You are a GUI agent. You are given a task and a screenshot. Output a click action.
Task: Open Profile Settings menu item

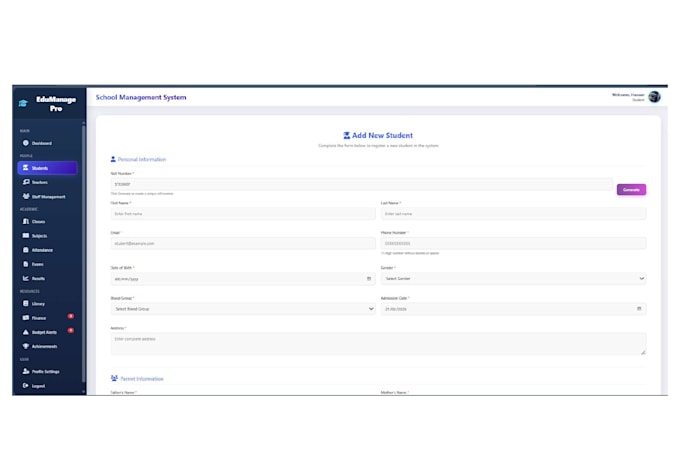point(48,371)
